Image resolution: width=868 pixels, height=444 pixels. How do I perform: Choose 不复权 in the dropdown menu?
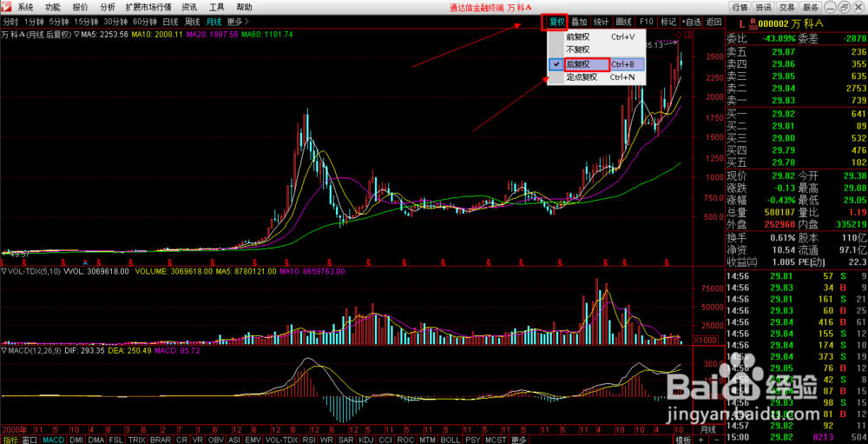point(597,50)
